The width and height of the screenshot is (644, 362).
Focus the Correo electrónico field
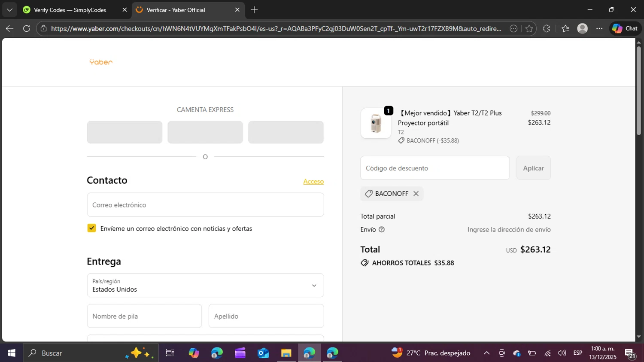click(205, 205)
